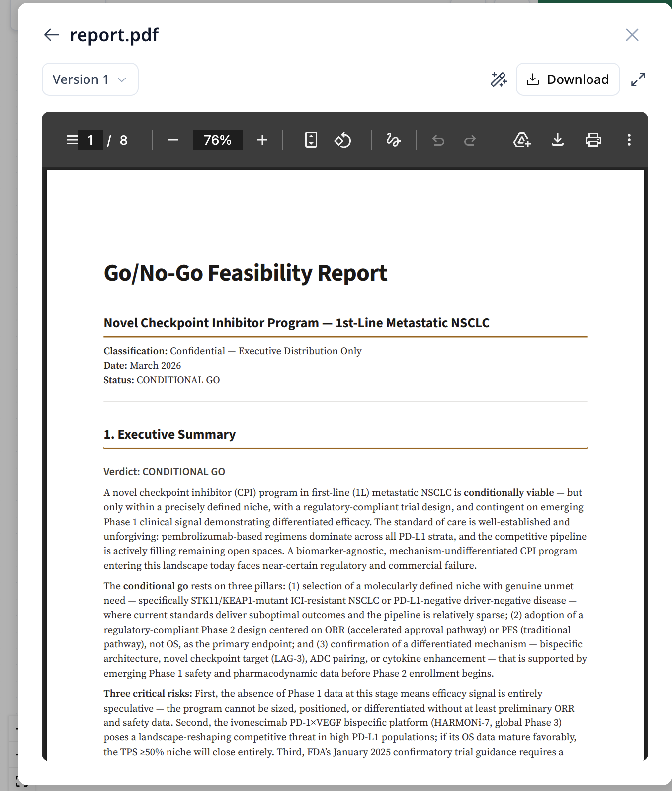Print the PDF document
672x791 pixels.
pyautogui.click(x=593, y=140)
